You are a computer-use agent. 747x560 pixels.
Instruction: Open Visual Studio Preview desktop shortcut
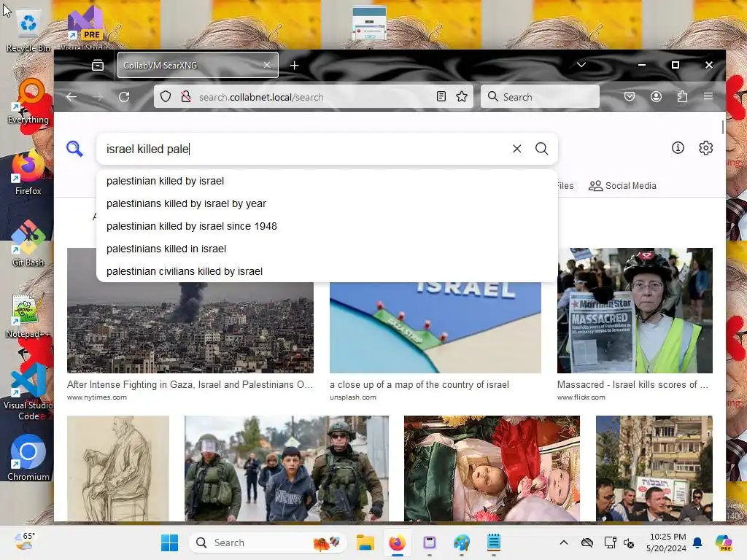[x=85, y=26]
